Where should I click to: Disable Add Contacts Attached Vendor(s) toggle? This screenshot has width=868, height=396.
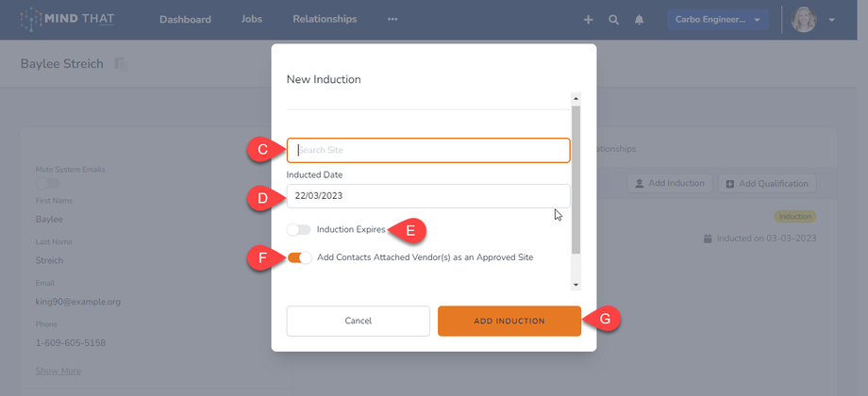tap(299, 257)
